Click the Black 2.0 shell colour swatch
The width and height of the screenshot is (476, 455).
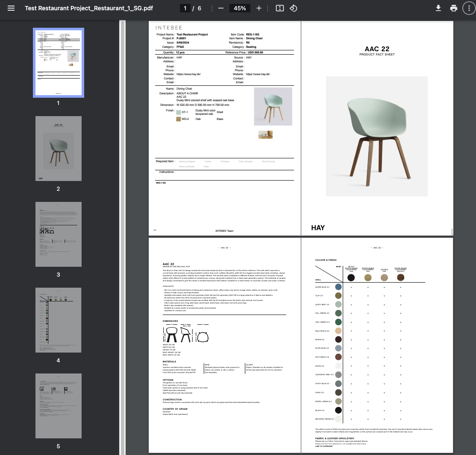[338, 410]
